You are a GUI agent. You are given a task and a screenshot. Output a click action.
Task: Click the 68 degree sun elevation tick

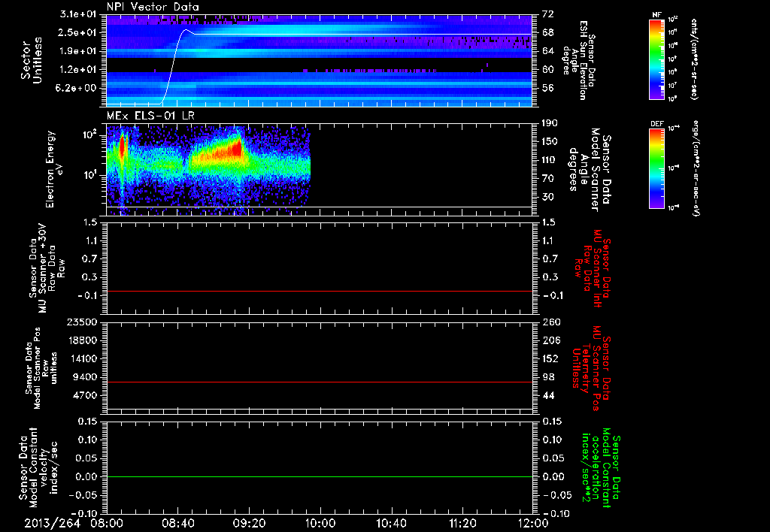[x=548, y=32]
